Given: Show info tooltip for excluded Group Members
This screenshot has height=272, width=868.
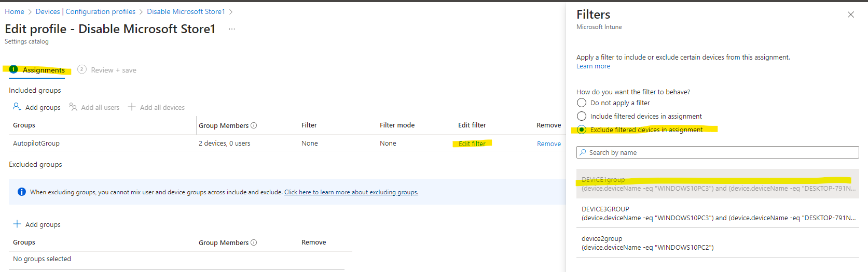Looking at the screenshot, I should 254,242.
